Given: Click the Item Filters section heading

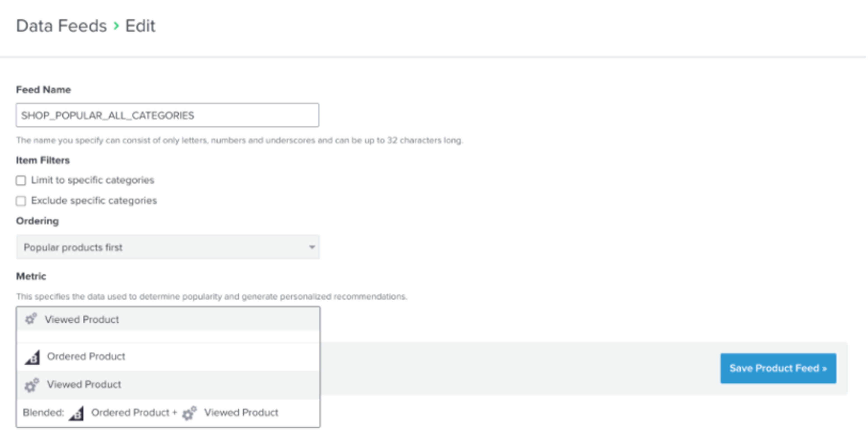Looking at the screenshot, I should click(43, 160).
